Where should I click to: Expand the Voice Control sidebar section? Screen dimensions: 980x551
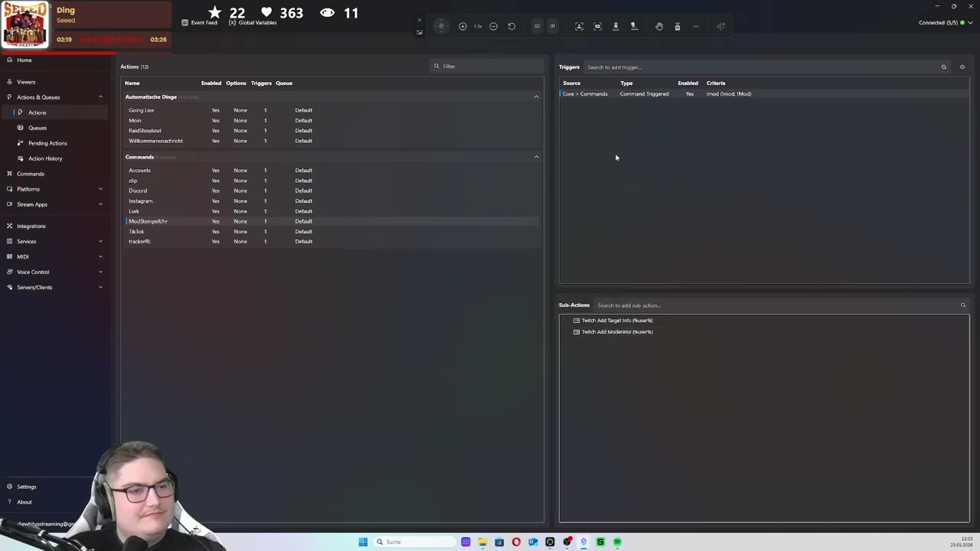click(100, 272)
